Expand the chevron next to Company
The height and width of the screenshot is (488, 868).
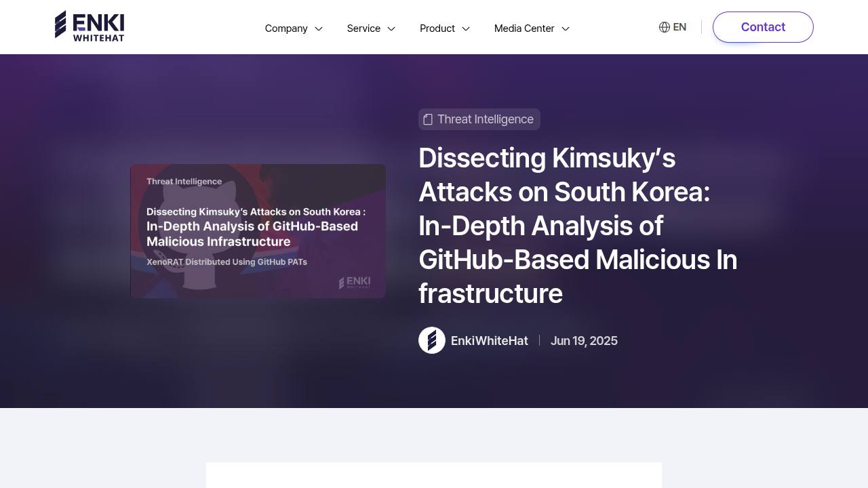[319, 28]
